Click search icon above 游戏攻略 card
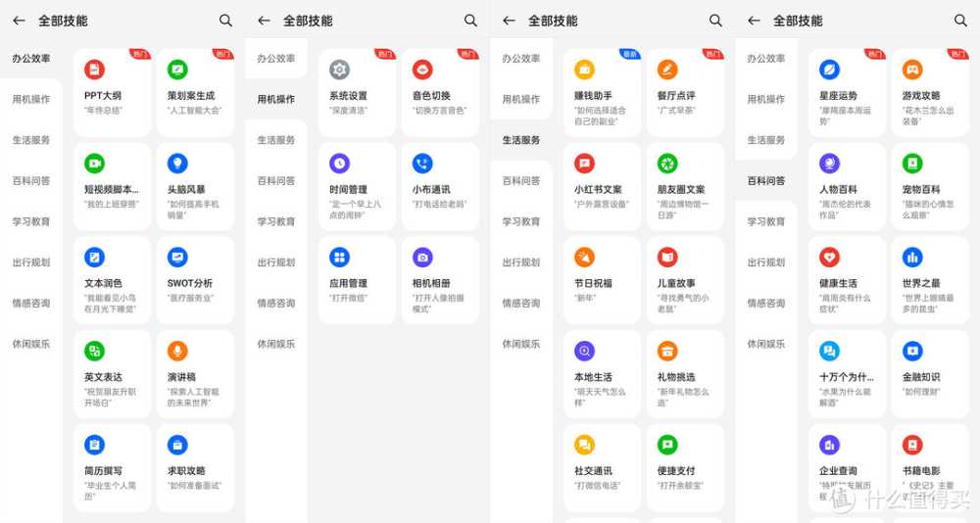The height and width of the screenshot is (523, 980). [960, 21]
